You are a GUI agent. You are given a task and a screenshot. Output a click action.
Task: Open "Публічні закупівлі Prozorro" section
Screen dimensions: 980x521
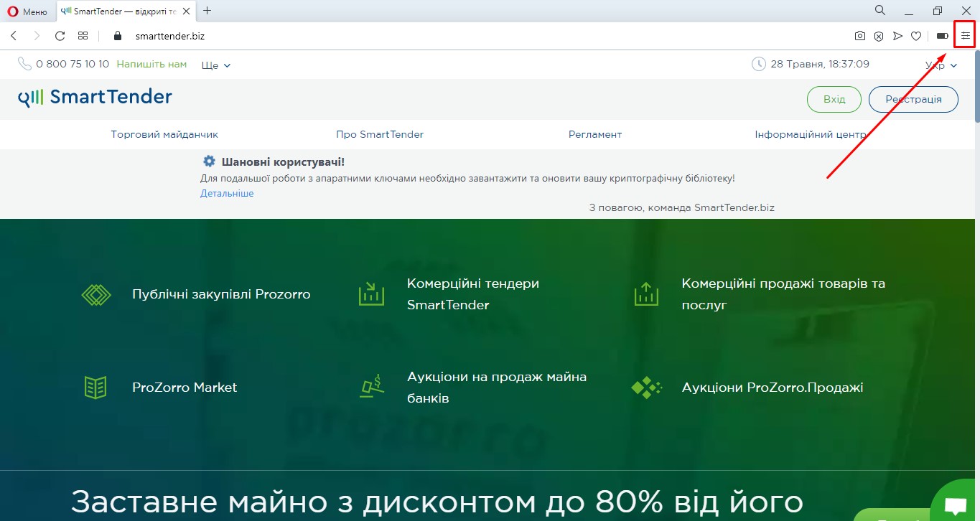pos(221,294)
